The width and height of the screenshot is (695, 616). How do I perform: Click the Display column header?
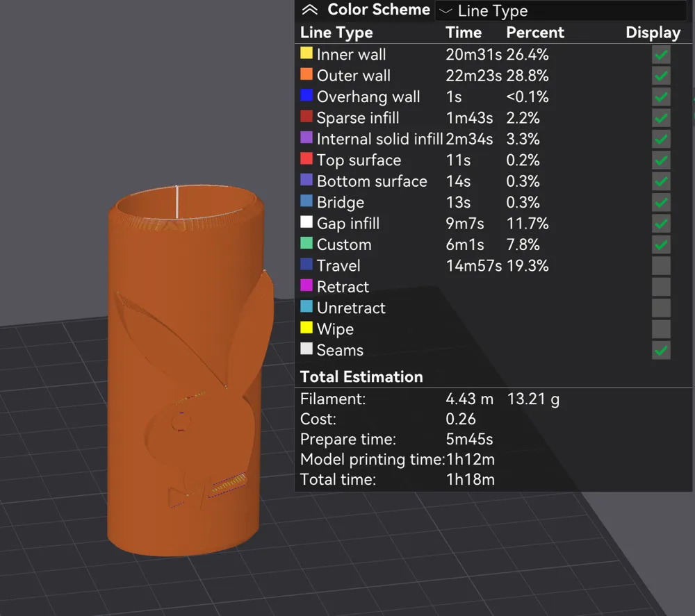click(653, 33)
